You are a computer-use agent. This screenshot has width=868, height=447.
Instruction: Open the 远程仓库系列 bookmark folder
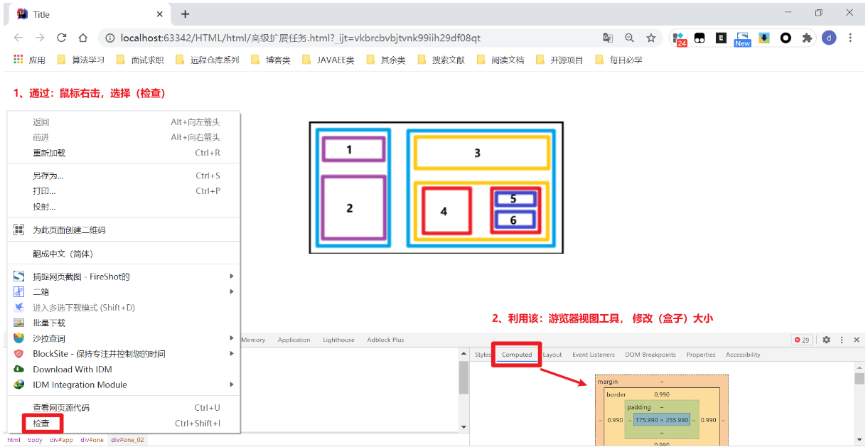207,60
